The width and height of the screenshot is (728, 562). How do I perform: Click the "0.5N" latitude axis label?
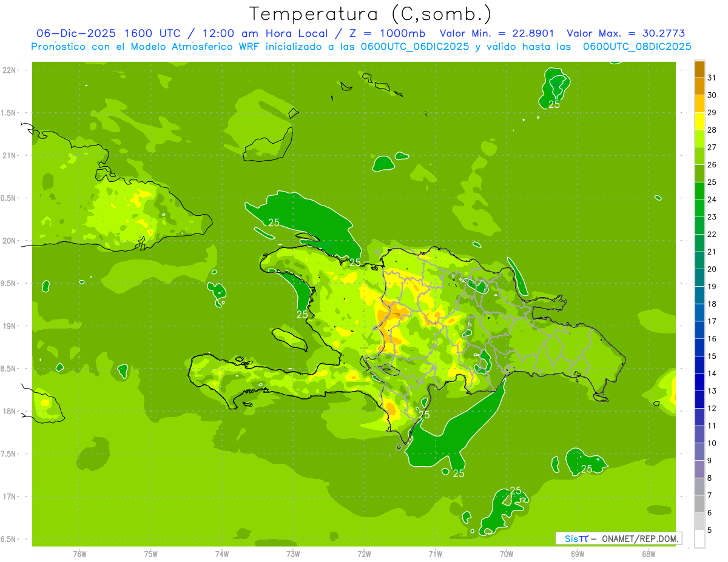coord(9,198)
